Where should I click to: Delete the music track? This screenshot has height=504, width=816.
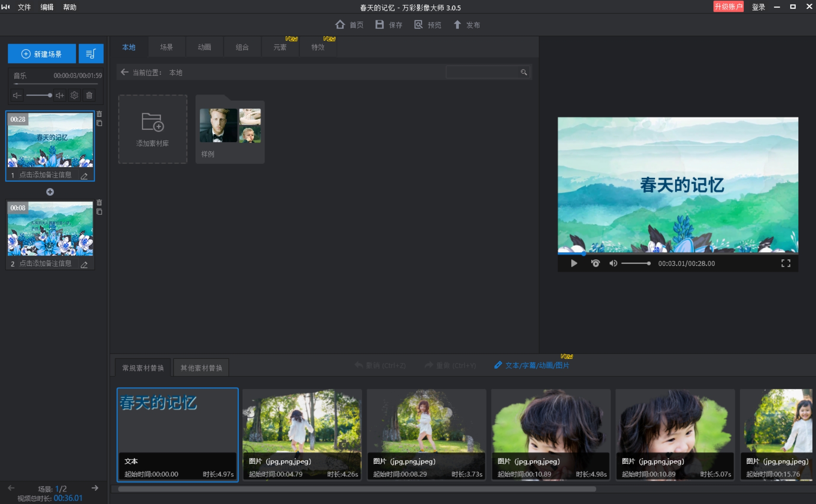89,96
